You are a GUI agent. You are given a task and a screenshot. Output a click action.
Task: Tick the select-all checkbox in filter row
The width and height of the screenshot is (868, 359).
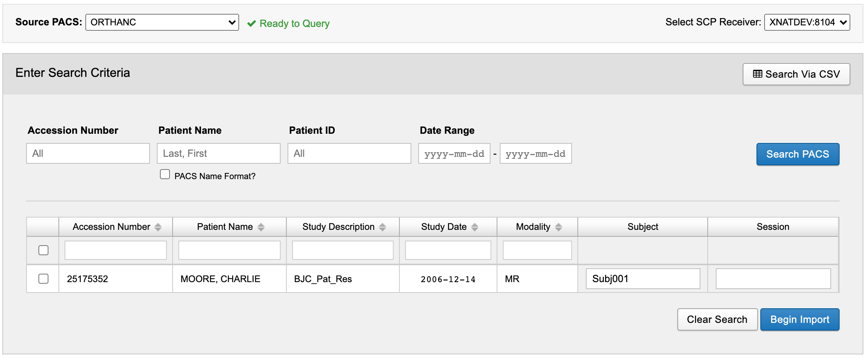pyautogui.click(x=43, y=250)
